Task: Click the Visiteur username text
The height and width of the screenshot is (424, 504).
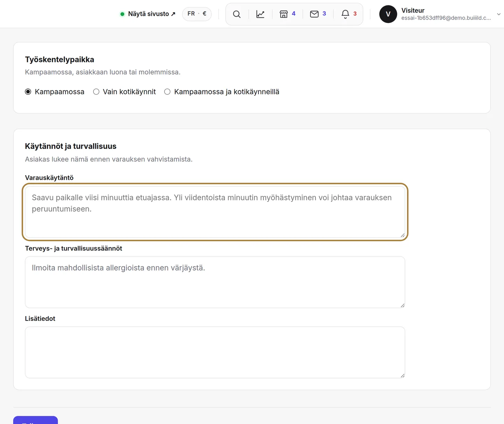Action: [413, 11]
